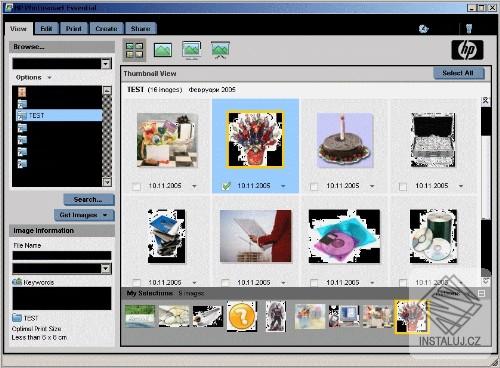Select the CD spindle thumbnail
The image size is (500, 368).
433,236
